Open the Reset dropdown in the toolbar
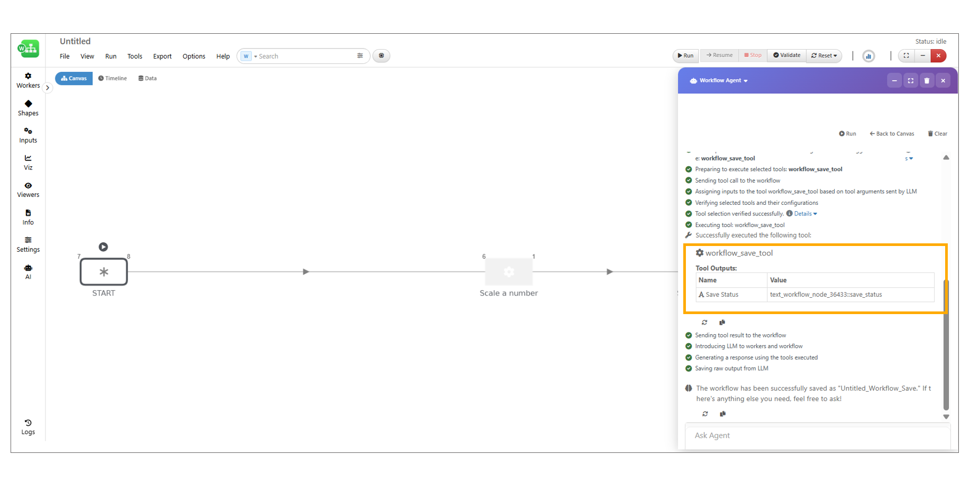 tap(824, 55)
